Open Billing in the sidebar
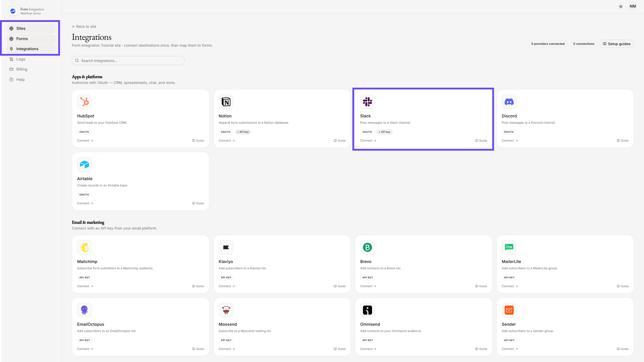Viewport: 644px width, 362px height. point(31,69)
